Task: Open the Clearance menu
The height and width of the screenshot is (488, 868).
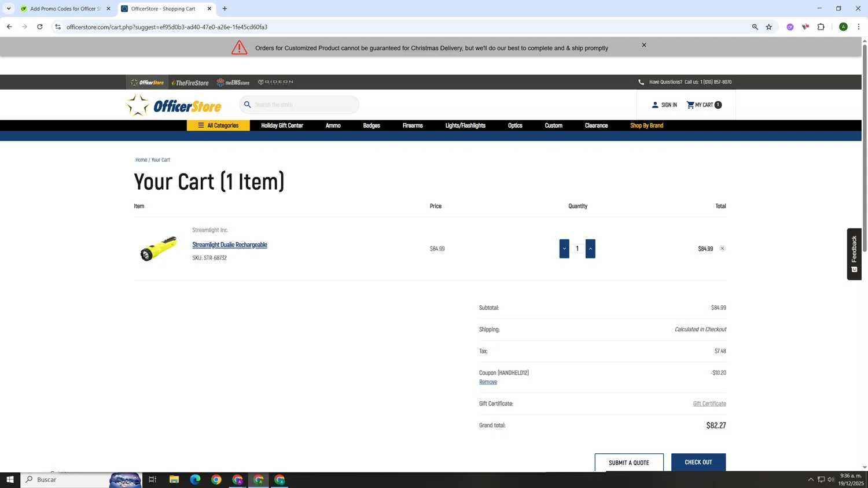Action: [596, 125]
